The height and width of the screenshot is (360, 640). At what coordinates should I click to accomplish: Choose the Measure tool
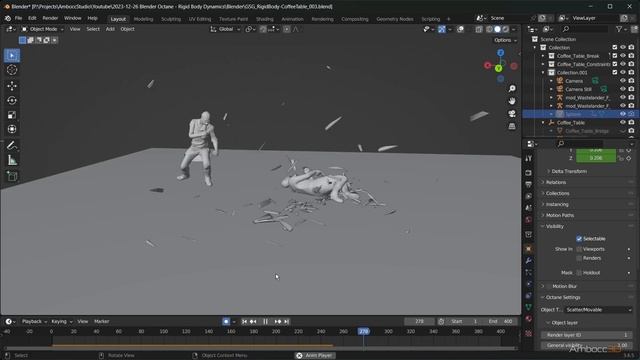12,160
